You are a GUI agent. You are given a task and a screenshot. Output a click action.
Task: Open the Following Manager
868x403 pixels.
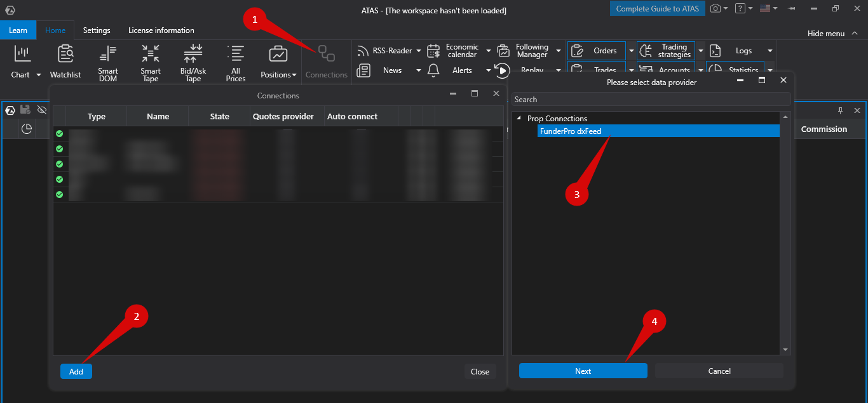(x=524, y=51)
